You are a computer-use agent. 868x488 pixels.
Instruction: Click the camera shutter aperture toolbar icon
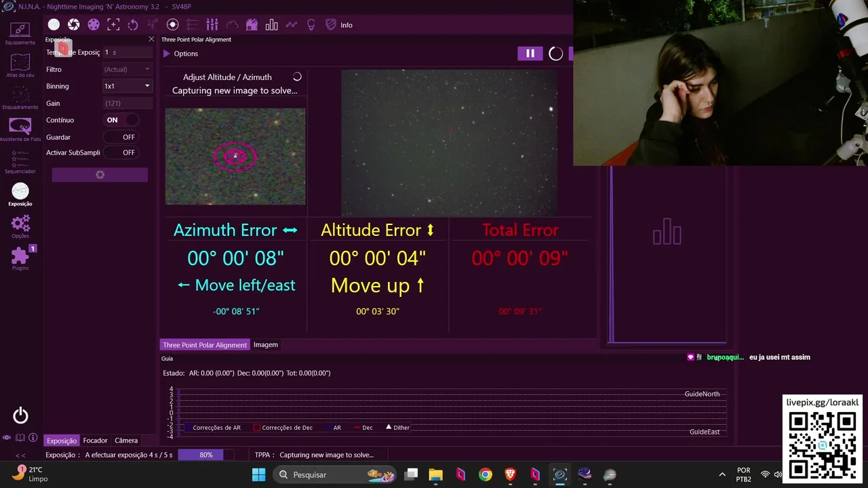click(73, 25)
